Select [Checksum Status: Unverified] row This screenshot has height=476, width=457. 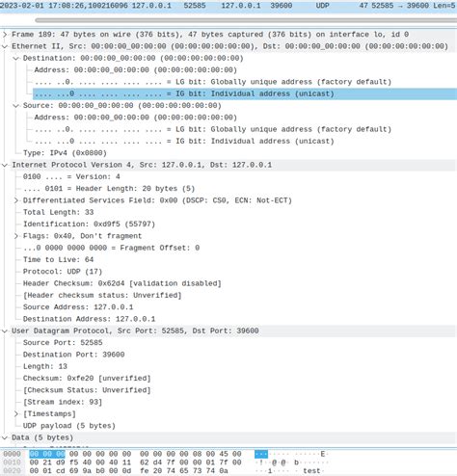click(87, 390)
